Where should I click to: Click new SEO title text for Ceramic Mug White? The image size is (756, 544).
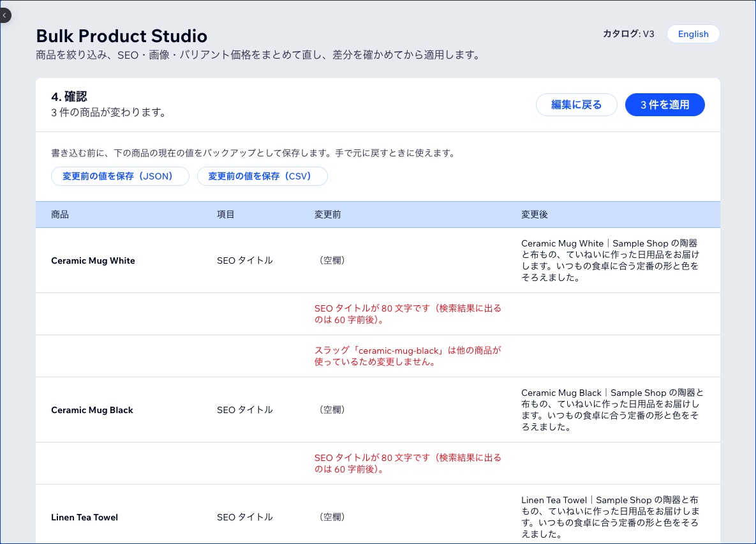click(611, 260)
